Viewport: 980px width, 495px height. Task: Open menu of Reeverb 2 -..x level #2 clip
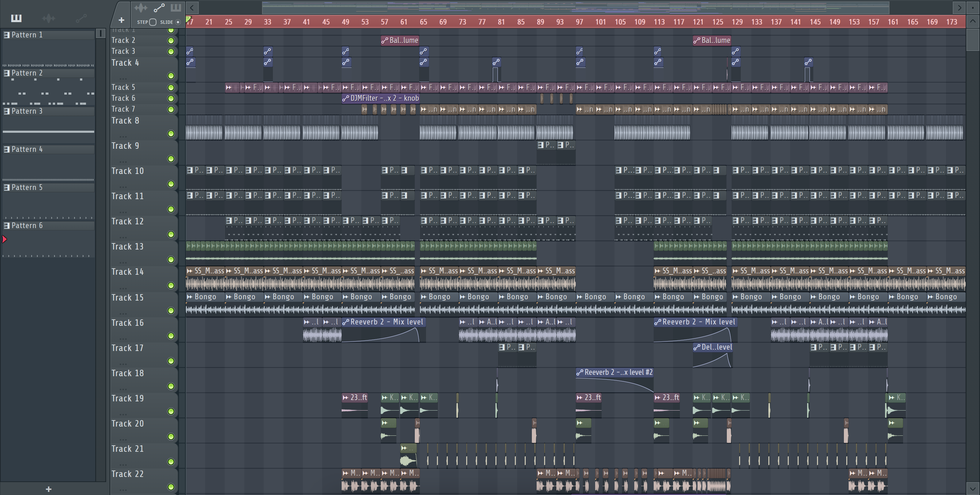tap(579, 372)
